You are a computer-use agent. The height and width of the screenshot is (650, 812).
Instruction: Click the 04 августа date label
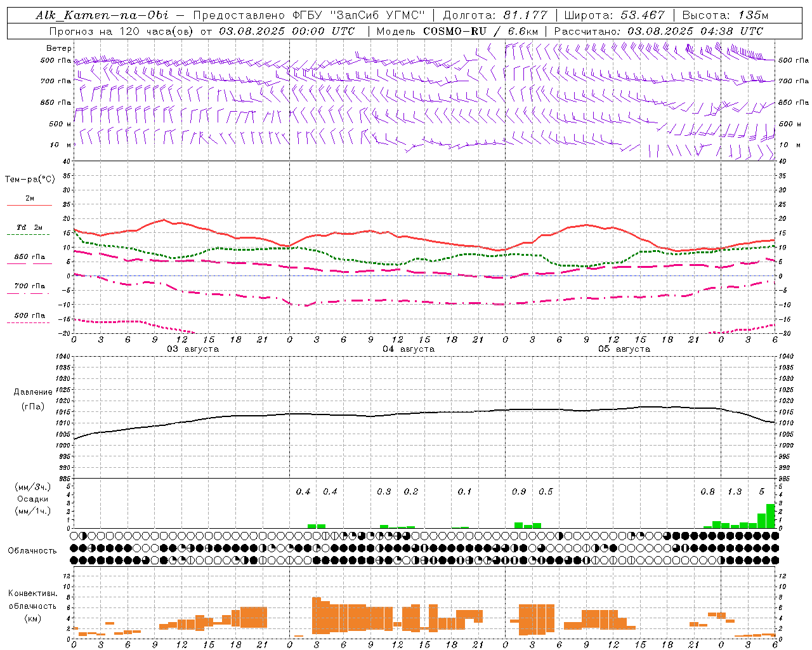click(x=409, y=349)
